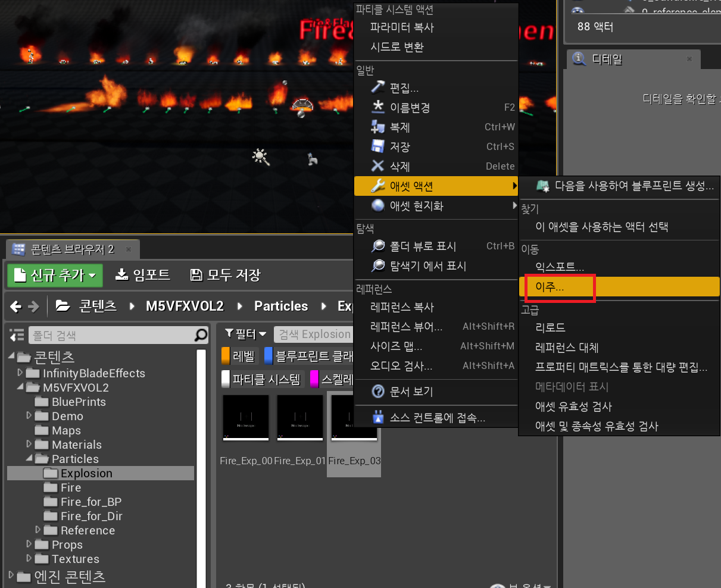Click the 폴더 검색 input field
The height and width of the screenshot is (588, 721).
click(111, 335)
